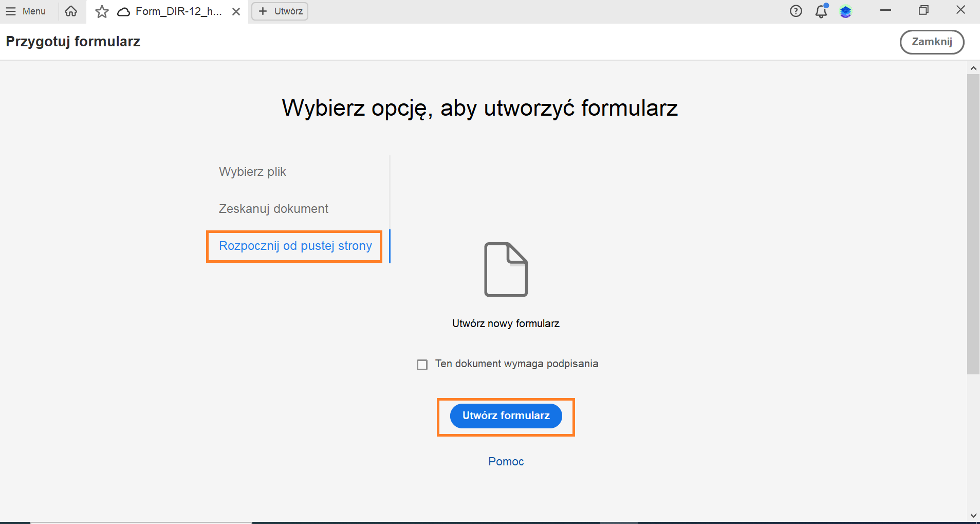Open the hamburger Menu icon
Viewport: 980px width, 524px height.
click(x=11, y=11)
